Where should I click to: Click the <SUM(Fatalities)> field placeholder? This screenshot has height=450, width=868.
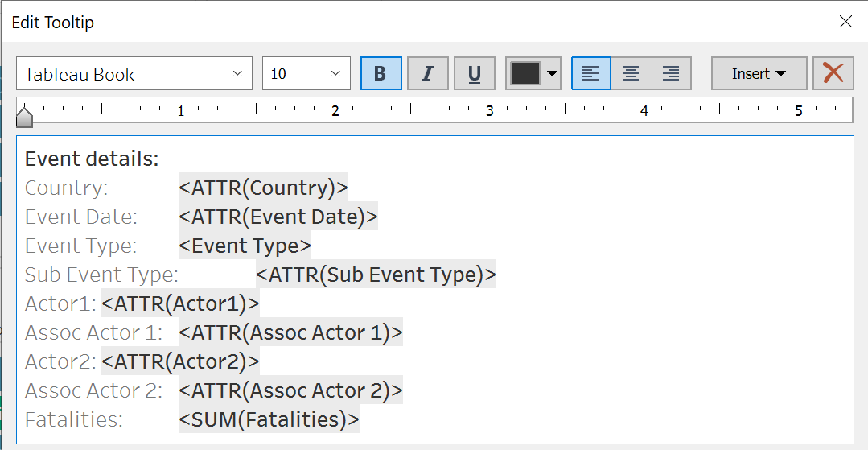(x=269, y=420)
